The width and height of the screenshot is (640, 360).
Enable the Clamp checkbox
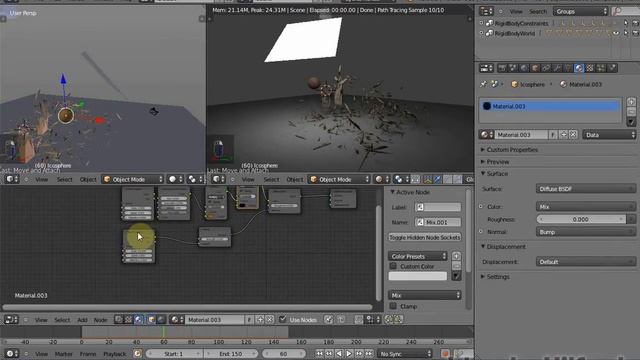click(x=393, y=306)
